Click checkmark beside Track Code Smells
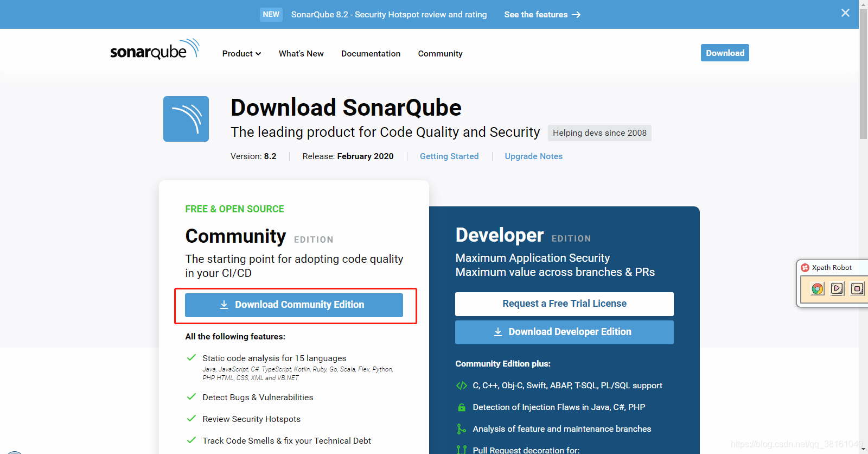 click(191, 440)
